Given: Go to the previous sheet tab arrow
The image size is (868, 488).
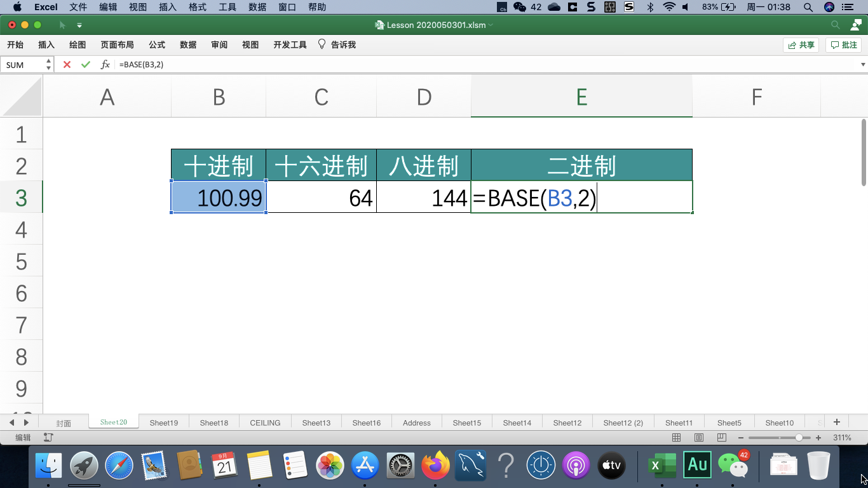Looking at the screenshot, I should coord(12,422).
